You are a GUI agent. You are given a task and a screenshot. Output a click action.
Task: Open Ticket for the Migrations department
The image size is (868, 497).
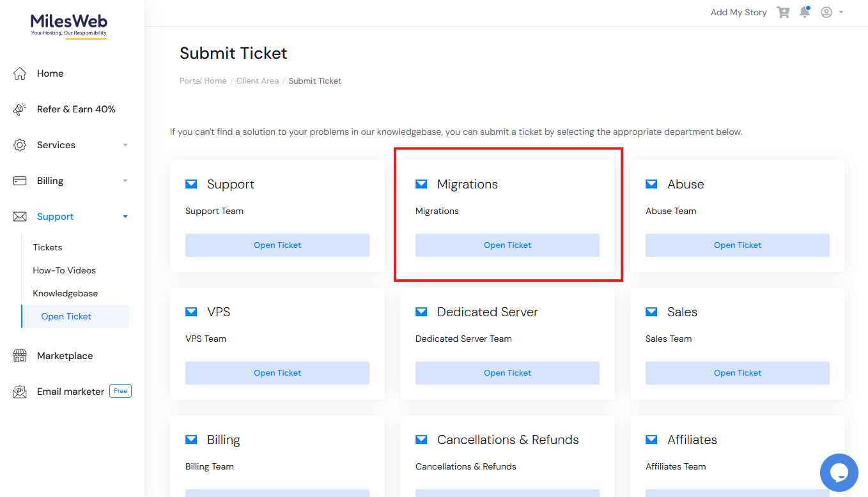point(507,245)
